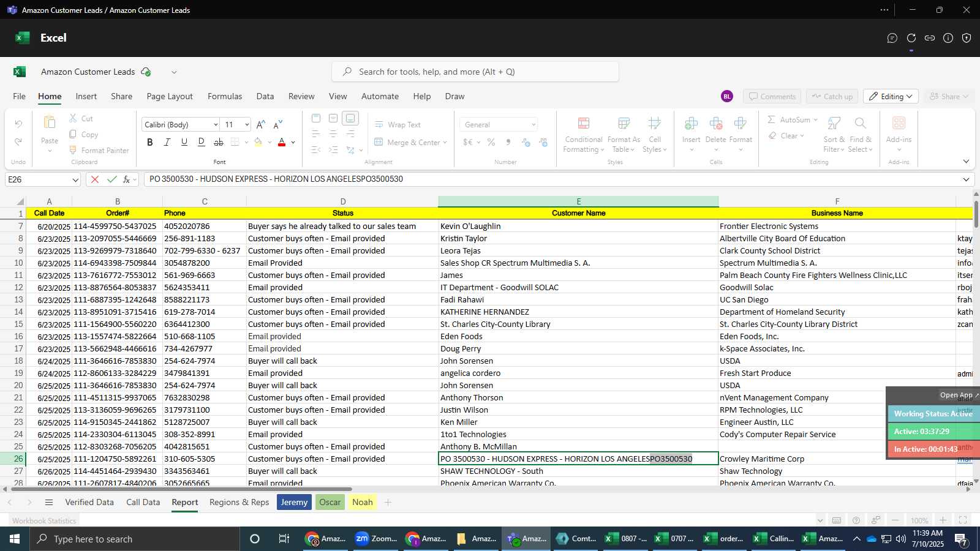Cancel the cell edit (X)
This screenshot has height=551, width=980.
[x=94, y=179]
